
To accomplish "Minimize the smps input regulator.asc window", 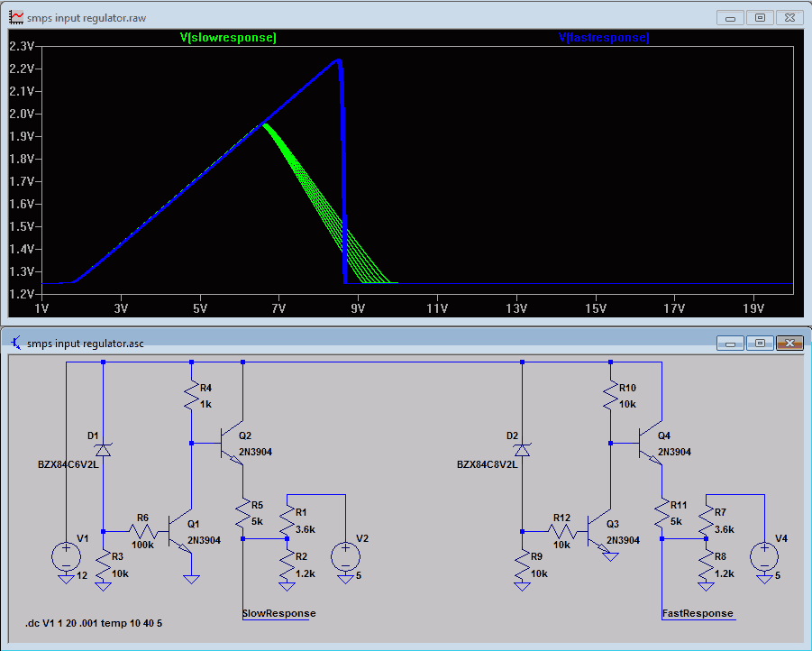I will point(730,344).
